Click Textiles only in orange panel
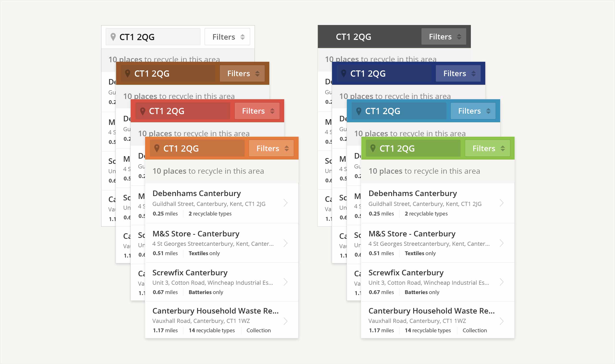This screenshot has height=364, width=615. pyautogui.click(x=204, y=253)
